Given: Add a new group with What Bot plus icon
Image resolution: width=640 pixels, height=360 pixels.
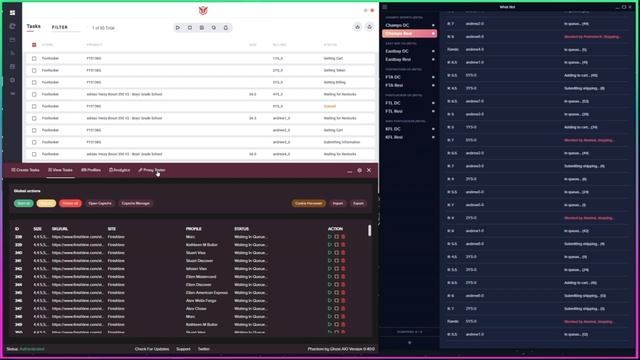Looking at the screenshot, I should [x=410, y=342].
